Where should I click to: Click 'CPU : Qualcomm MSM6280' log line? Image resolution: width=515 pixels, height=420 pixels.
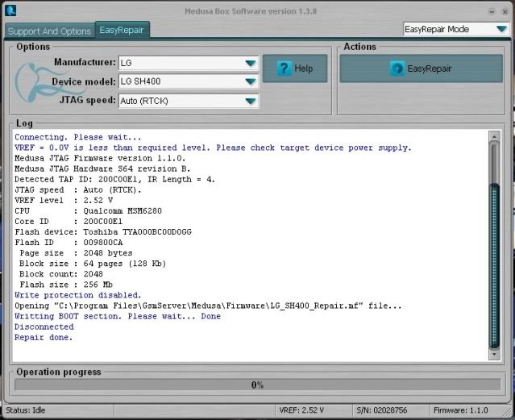[88, 210]
